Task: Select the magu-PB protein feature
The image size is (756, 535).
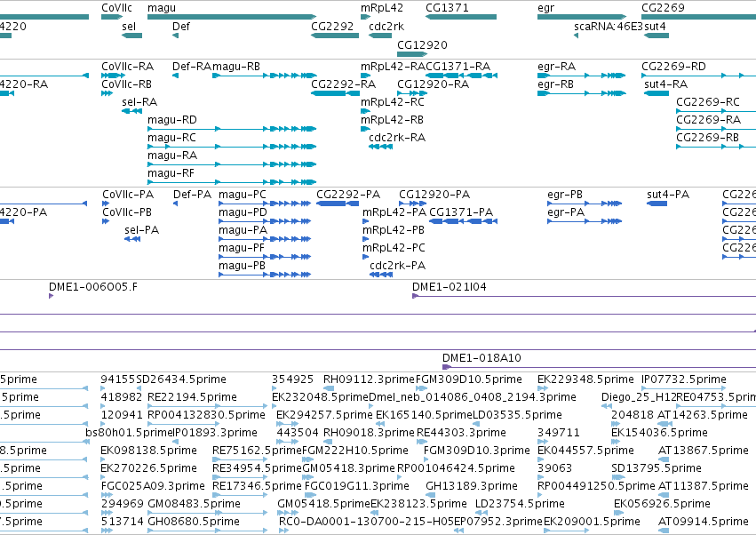Action: pos(265,275)
